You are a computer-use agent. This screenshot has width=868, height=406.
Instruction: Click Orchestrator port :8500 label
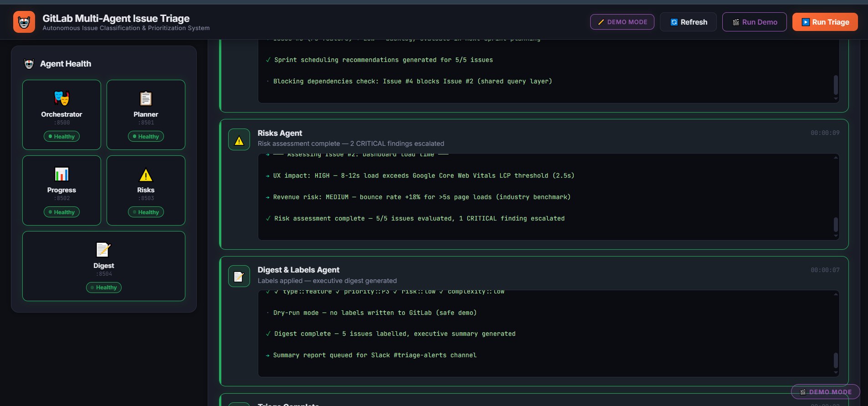click(x=61, y=123)
